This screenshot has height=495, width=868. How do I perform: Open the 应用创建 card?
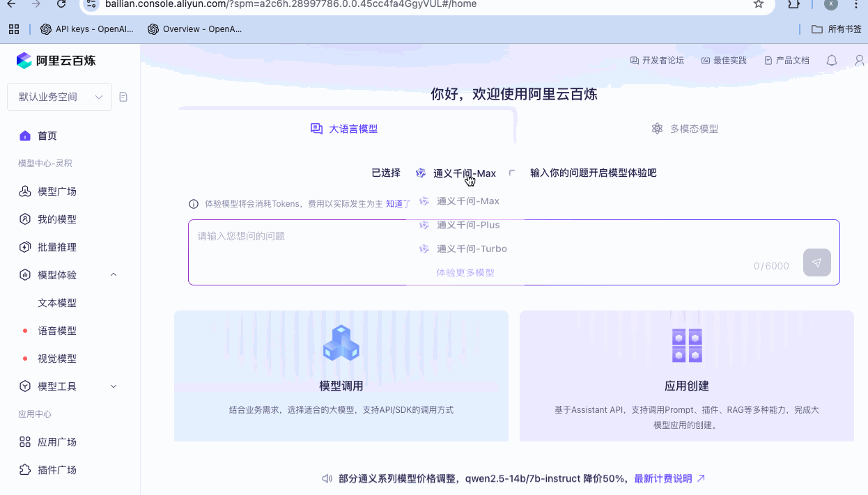tap(687, 376)
